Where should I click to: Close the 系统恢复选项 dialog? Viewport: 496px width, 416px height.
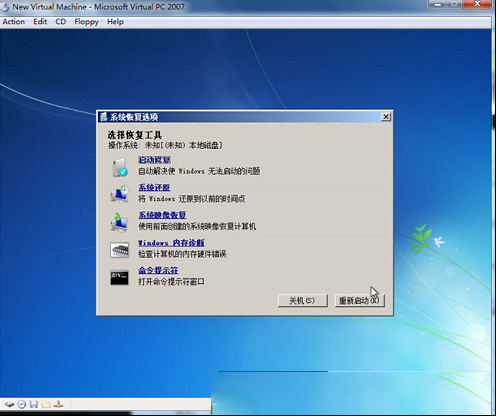coord(386,117)
